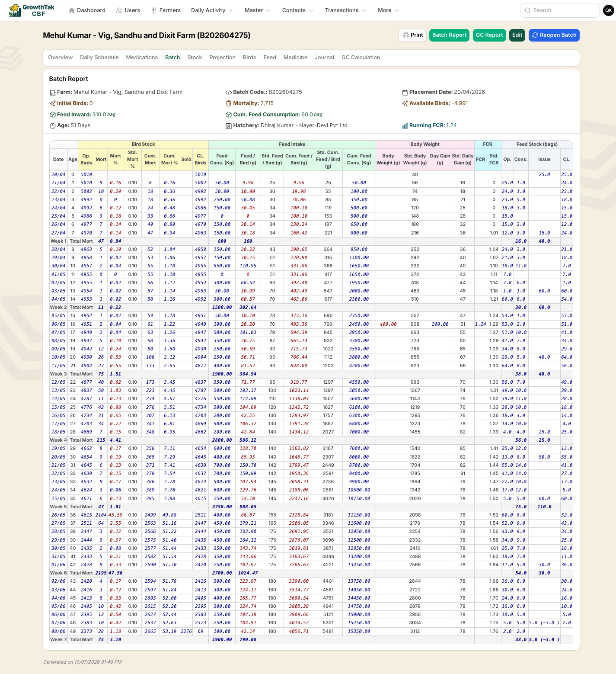Switch to the Stock tab
Viewport: 616px width, 674px height.
pos(195,58)
